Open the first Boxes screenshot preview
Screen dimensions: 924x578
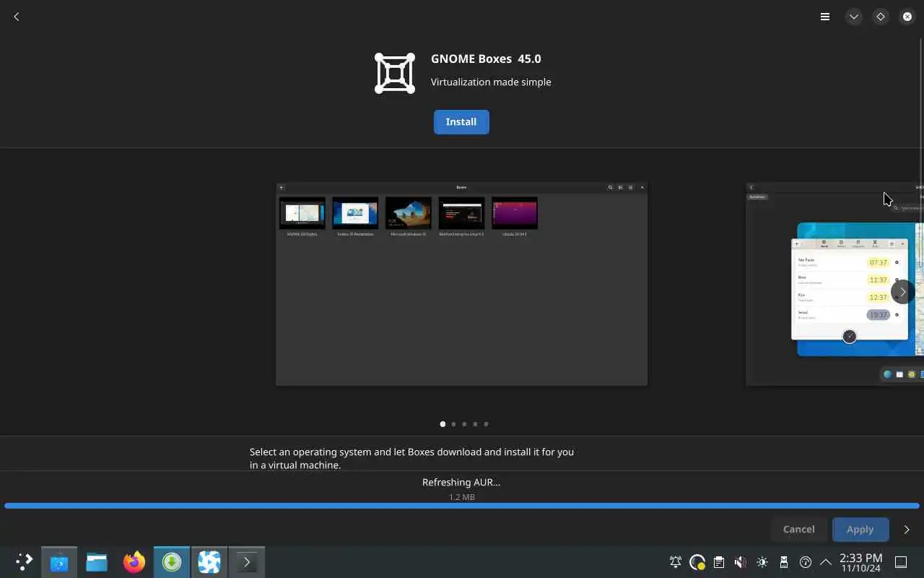(461, 284)
